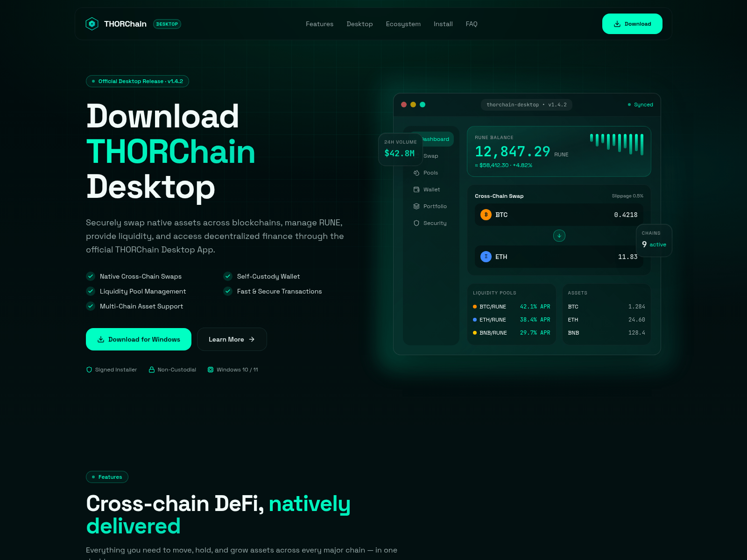Click the Ethereum coin icon in swap panel
This screenshot has height=560, width=747.
pyautogui.click(x=486, y=257)
